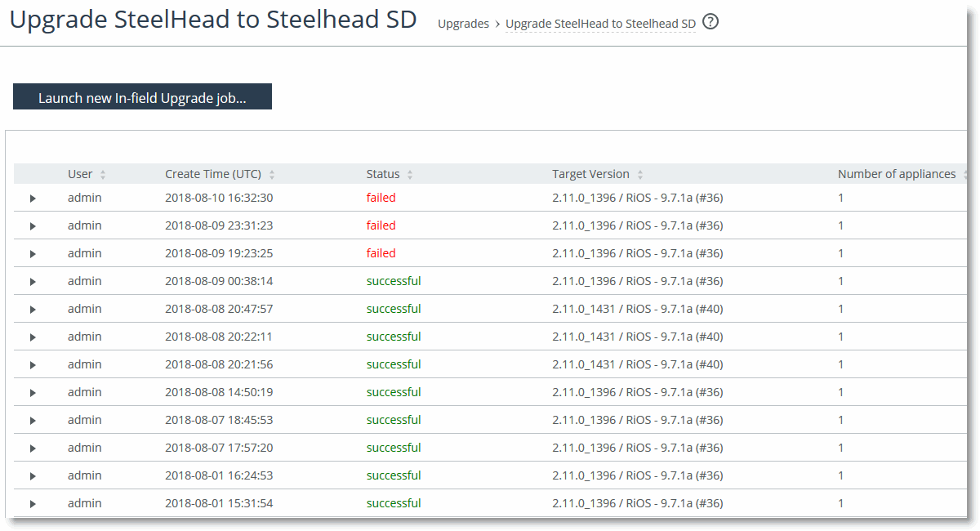This screenshot has width=980, height=531.
Task: Click admin user in 2018-08-09 23:31:23 row
Action: click(85, 225)
